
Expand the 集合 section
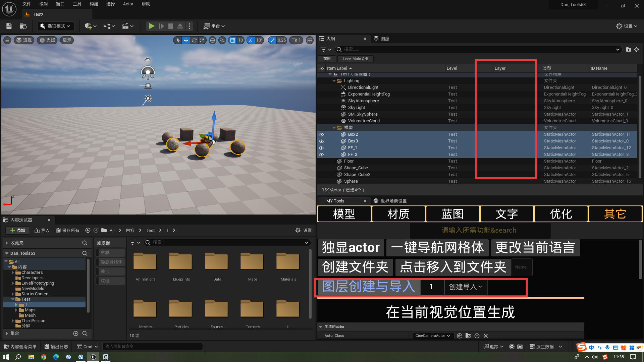pos(7,334)
